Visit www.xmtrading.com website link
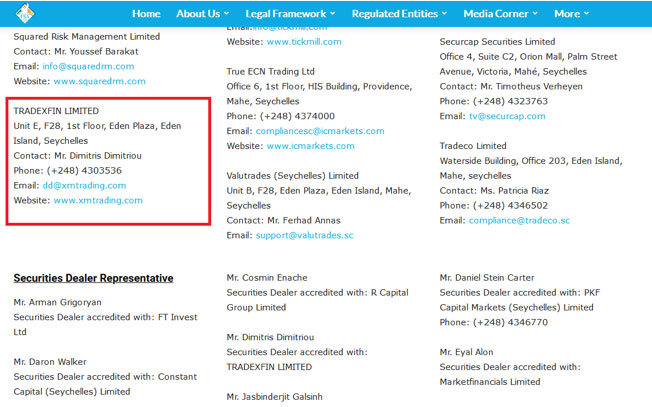Image resolution: width=652 pixels, height=407 pixels. (98, 200)
